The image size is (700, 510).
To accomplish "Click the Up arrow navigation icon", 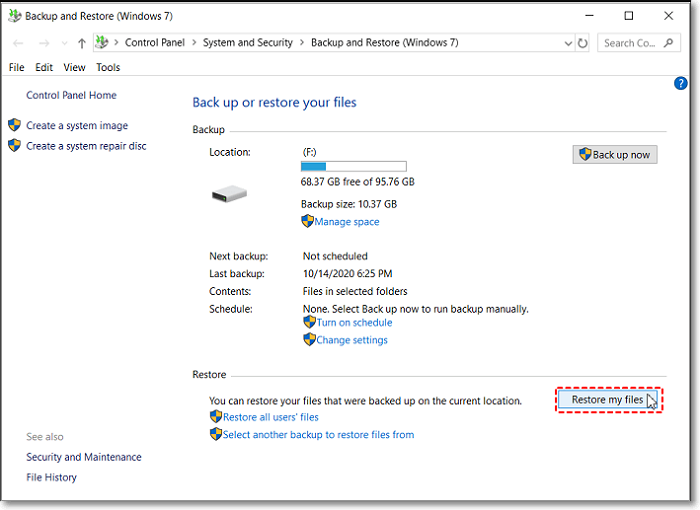I will click(x=82, y=43).
